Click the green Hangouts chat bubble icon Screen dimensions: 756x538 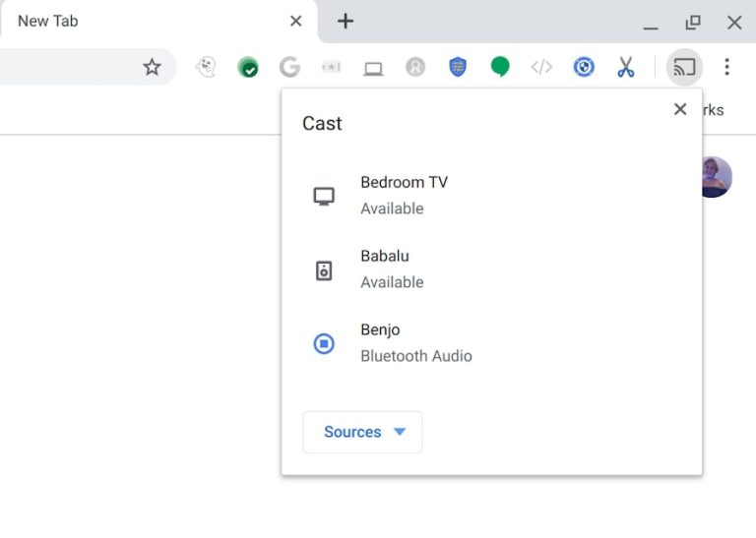coord(500,67)
